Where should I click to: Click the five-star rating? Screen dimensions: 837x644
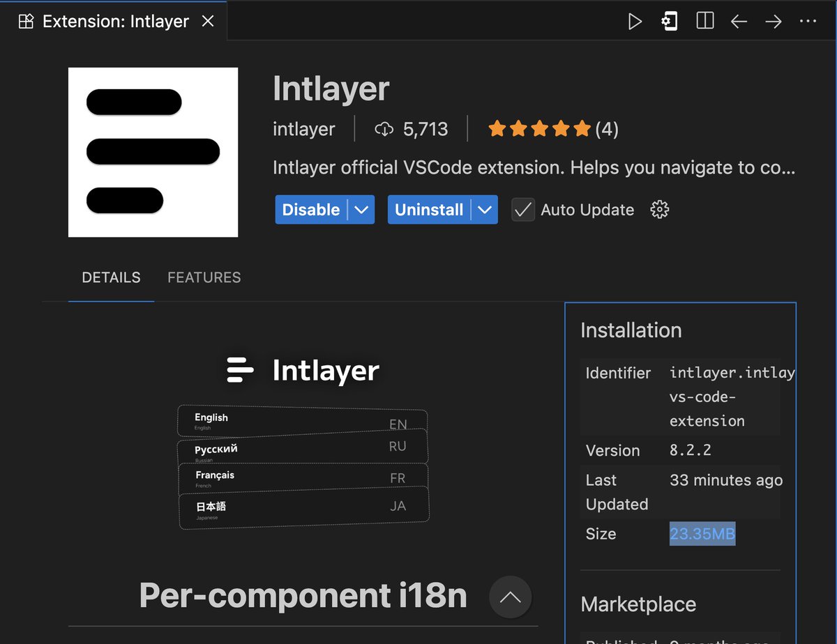[539, 129]
